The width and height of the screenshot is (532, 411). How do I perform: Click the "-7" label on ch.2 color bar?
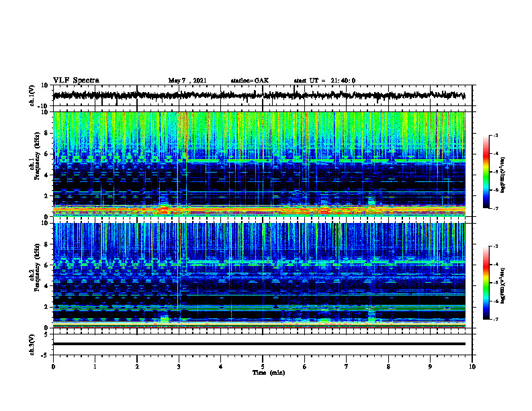pyautogui.click(x=496, y=320)
